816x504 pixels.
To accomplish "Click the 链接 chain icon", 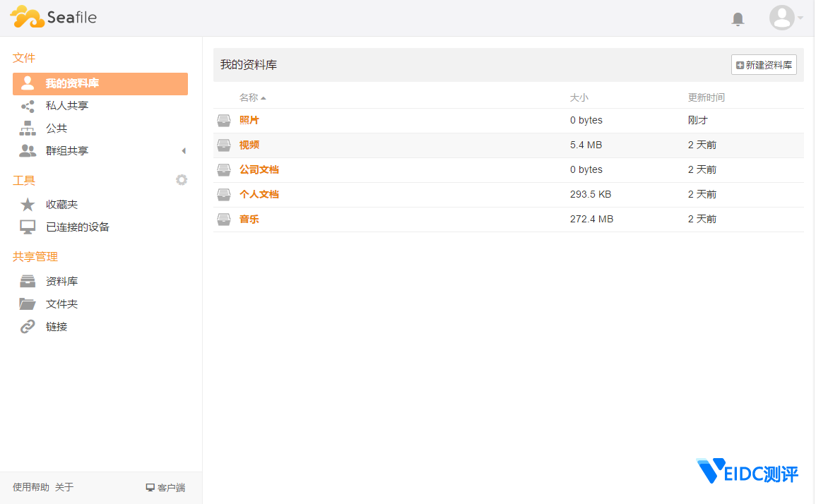I will pos(28,327).
